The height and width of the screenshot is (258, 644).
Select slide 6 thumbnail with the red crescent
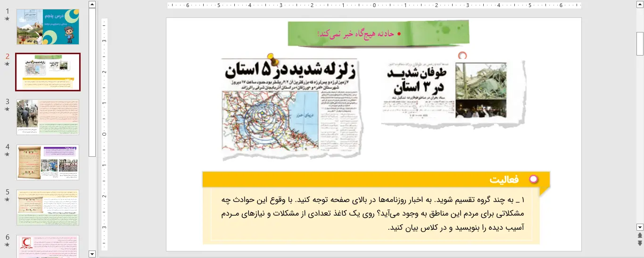(48, 246)
